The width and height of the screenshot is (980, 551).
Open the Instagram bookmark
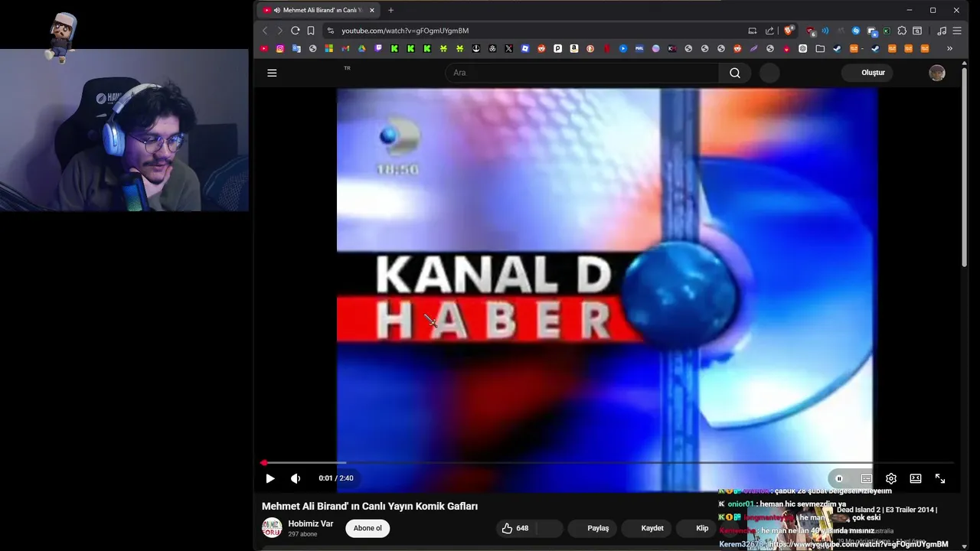pyautogui.click(x=280, y=48)
